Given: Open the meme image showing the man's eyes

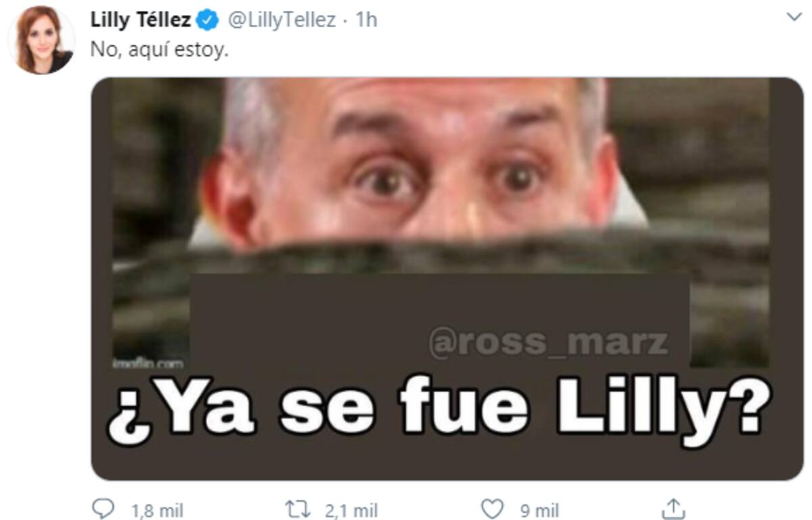Looking at the screenshot, I should click(447, 279).
